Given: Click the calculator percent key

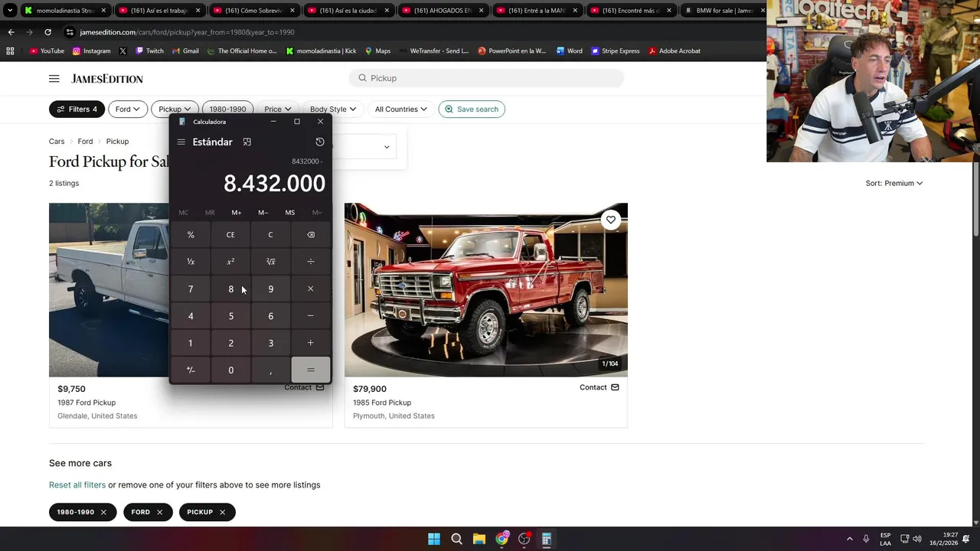Looking at the screenshot, I should click(191, 235).
